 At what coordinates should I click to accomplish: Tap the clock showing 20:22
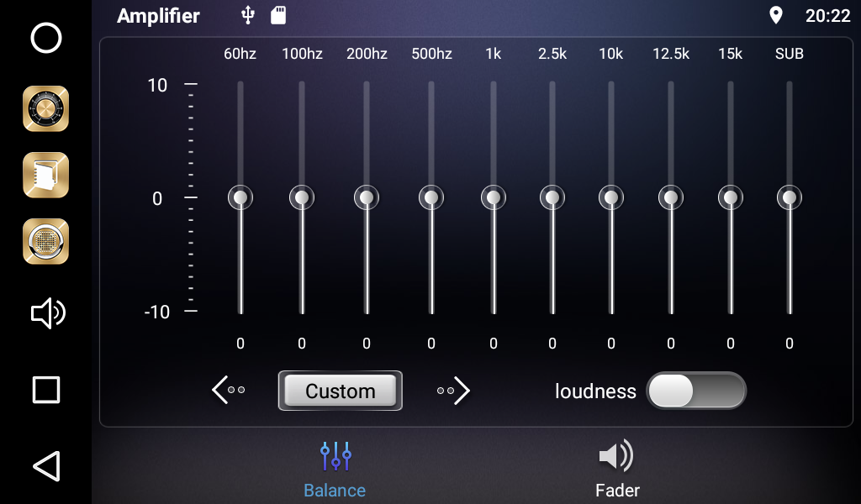point(827,15)
